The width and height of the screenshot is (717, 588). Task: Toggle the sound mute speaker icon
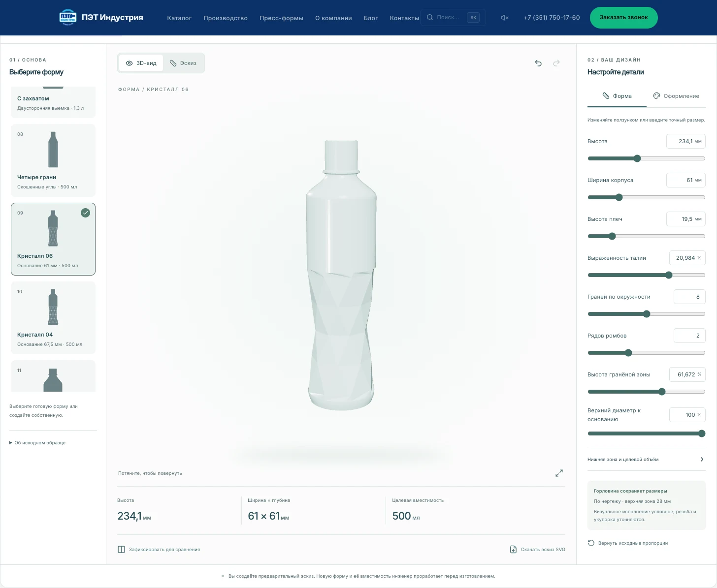[x=505, y=18]
